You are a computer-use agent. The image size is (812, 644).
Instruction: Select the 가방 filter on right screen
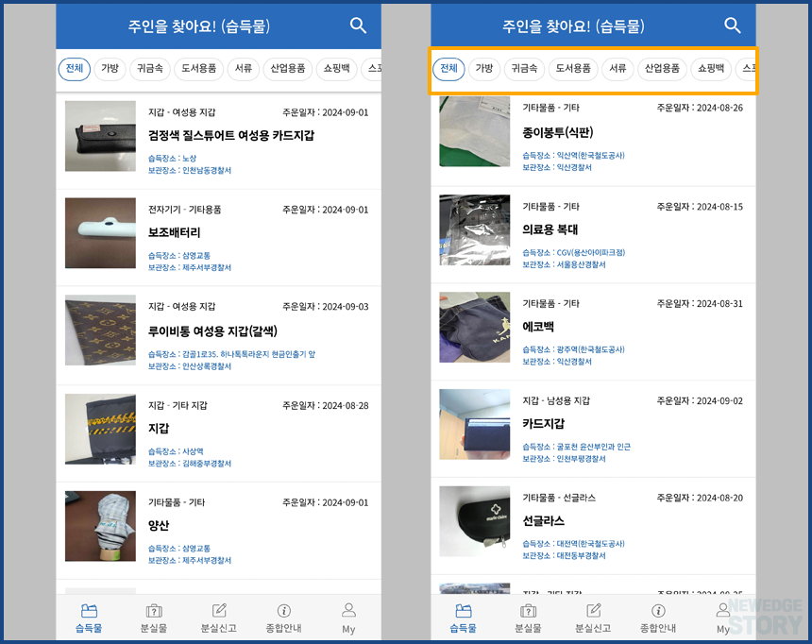click(484, 68)
